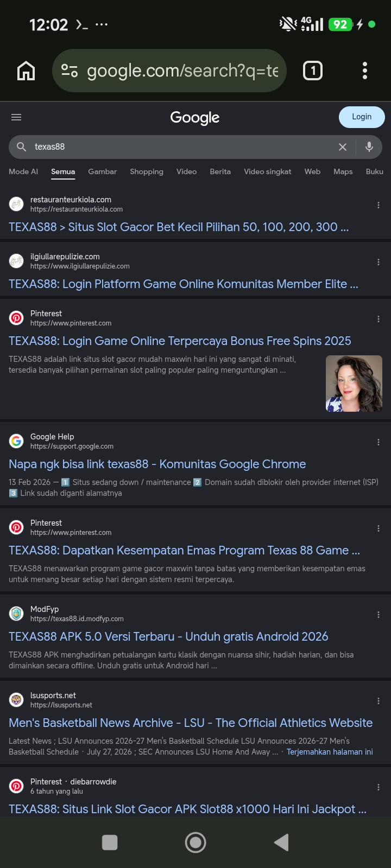
Task: Tap Android back triangle button
Action: 281,843
